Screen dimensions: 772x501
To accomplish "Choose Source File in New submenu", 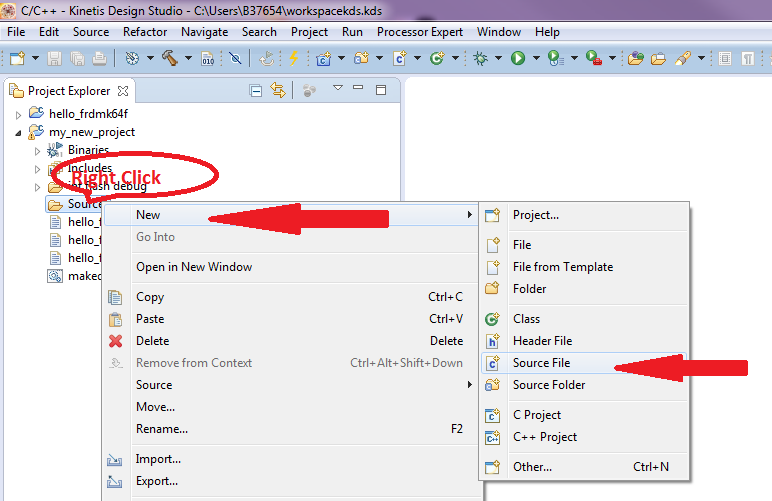I will (584, 363).
